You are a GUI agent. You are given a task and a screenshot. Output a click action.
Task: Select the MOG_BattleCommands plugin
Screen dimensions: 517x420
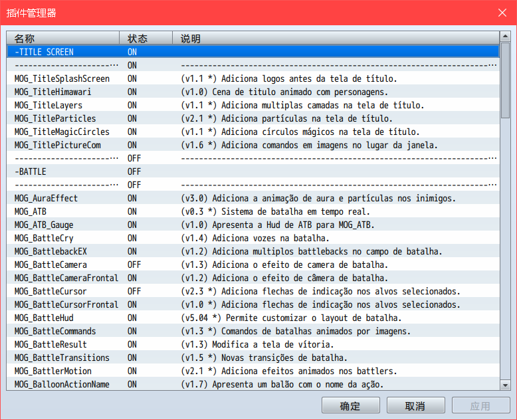pyautogui.click(x=253, y=331)
